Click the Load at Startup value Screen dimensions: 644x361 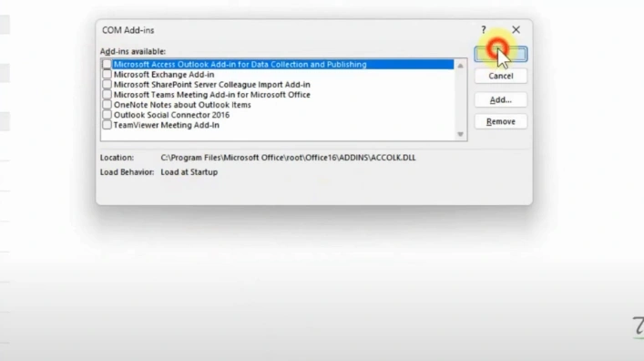pyautogui.click(x=189, y=172)
